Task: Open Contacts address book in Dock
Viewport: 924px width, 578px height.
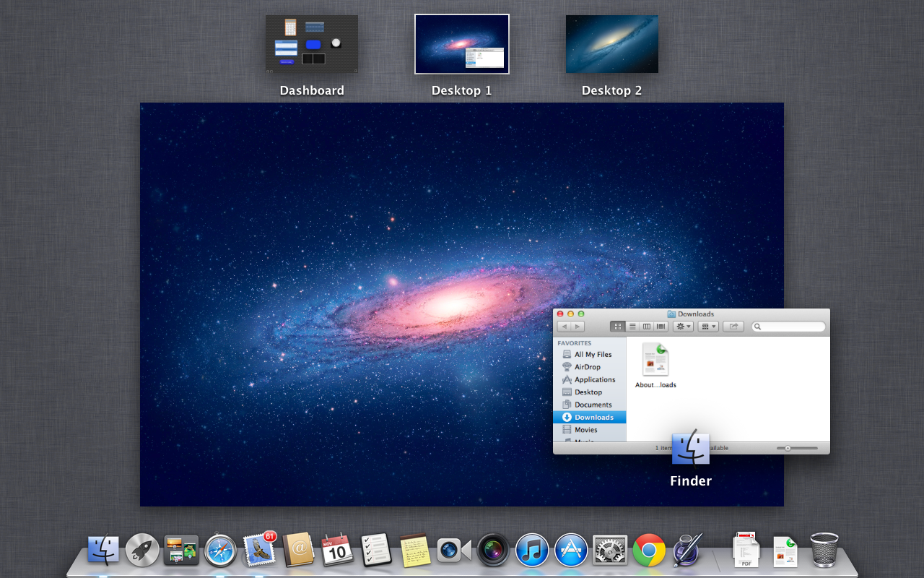Action: click(298, 551)
